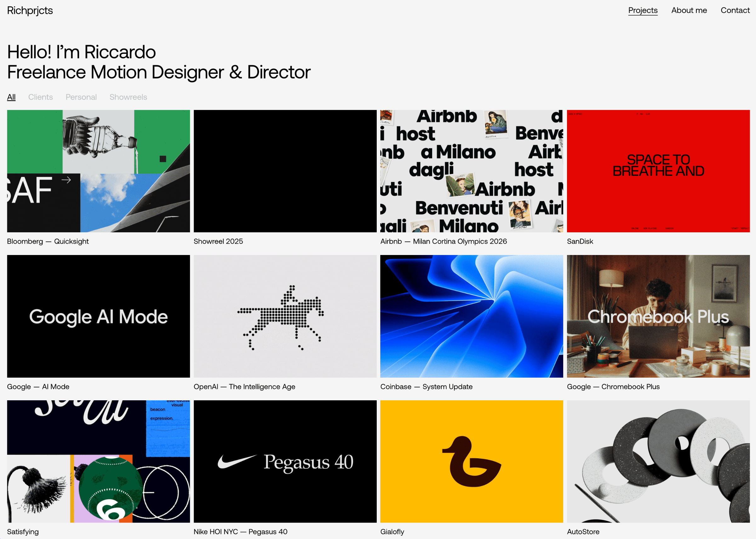Open the black Showreel 2025 thumbnail
The width and height of the screenshot is (756, 539).
tap(285, 171)
